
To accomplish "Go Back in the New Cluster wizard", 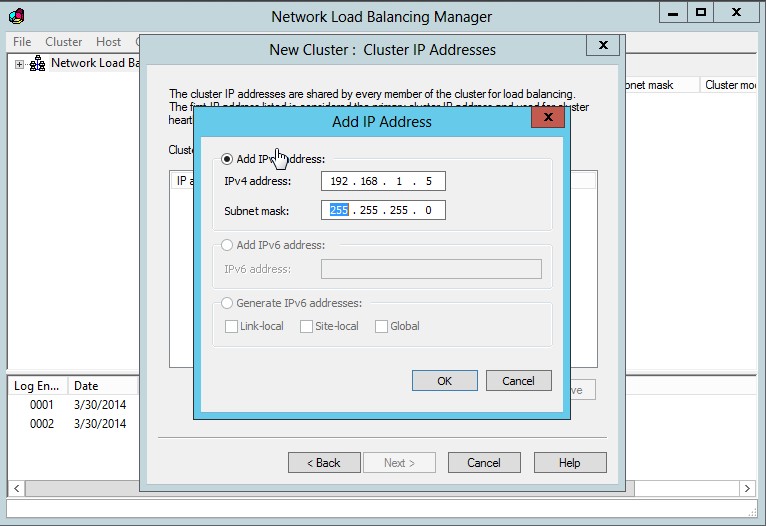I will click(x=324, y=463).
